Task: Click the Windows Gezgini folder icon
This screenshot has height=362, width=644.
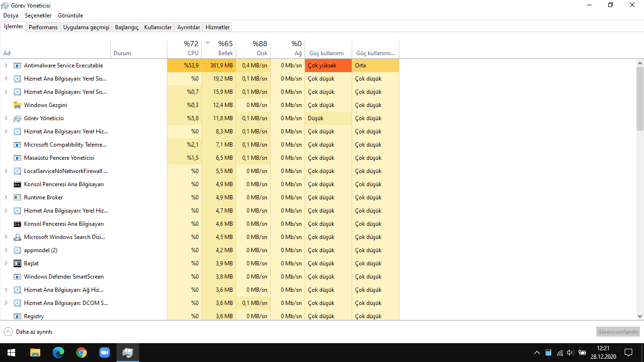Action: [17, 105]
